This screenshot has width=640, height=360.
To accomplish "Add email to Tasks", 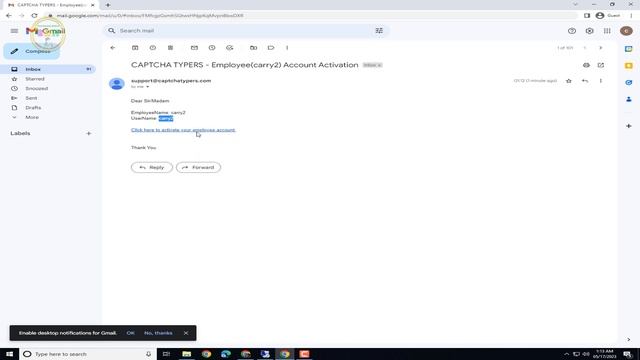I will coord(230,48).
